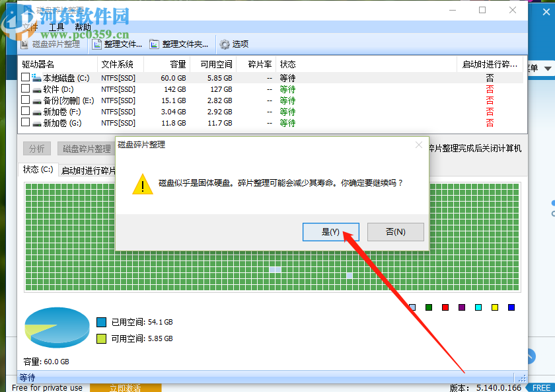Click the disk usage pie chart
Image resolution: width=555 pixels, height=392 pixels.
[x=57, y=328]
